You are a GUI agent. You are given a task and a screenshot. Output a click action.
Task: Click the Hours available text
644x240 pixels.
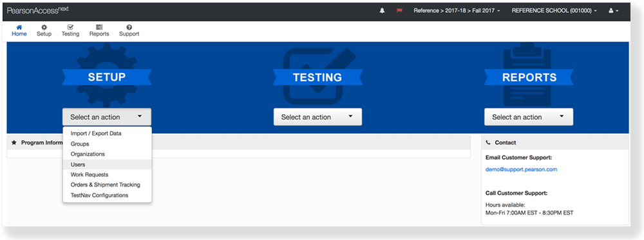(x=505, y=205)
